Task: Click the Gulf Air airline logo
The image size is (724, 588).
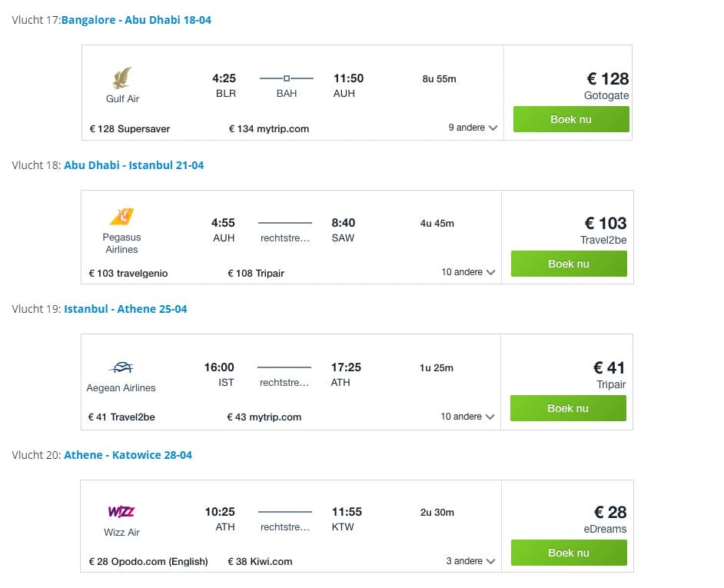Action: pos(122,78)
